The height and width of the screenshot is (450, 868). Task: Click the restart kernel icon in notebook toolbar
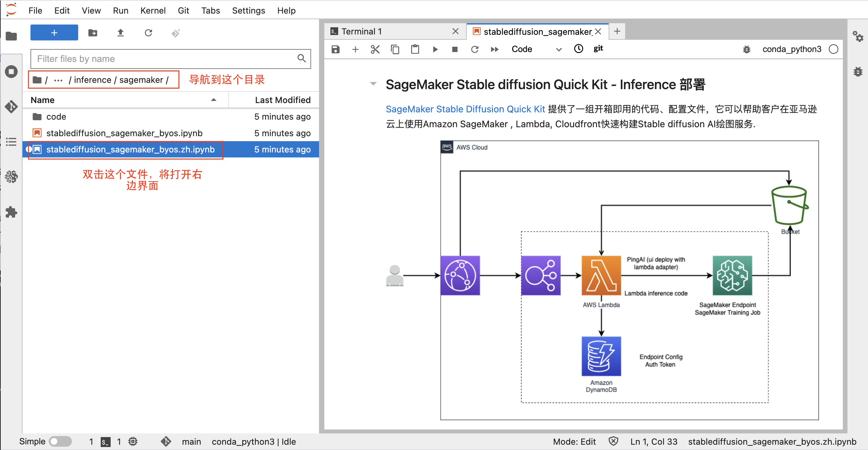click(474, 50)
